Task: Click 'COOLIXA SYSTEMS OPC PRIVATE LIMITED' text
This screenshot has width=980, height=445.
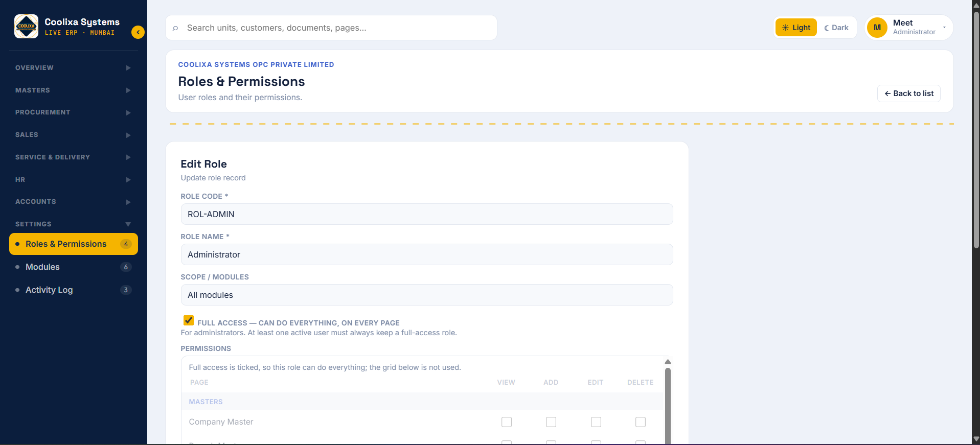Action: coord(256,64)
